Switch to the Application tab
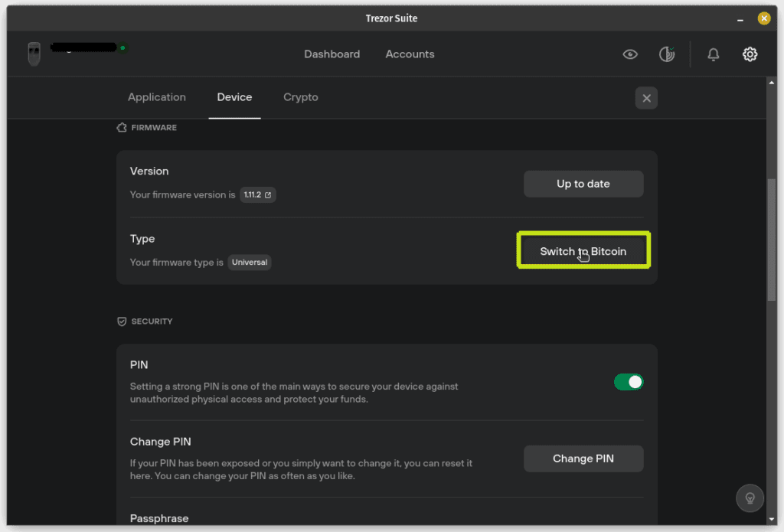The image size is (784, 532). point(157,97)
